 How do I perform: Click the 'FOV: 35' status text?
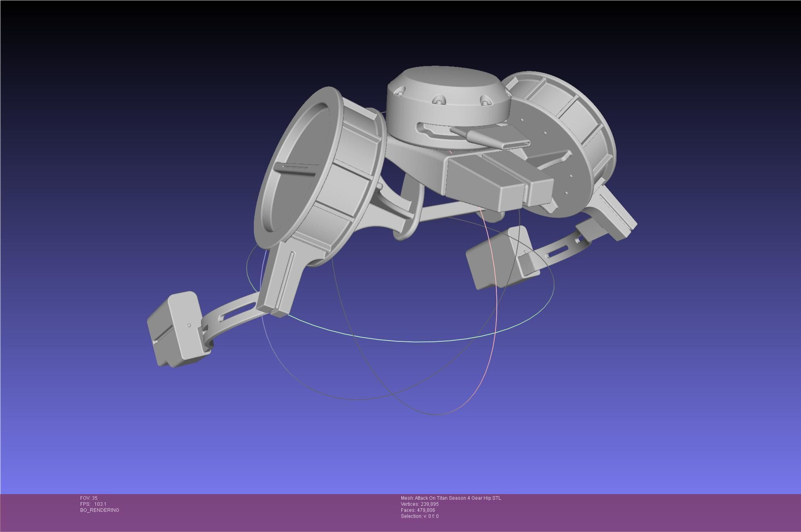coord(89,498)
